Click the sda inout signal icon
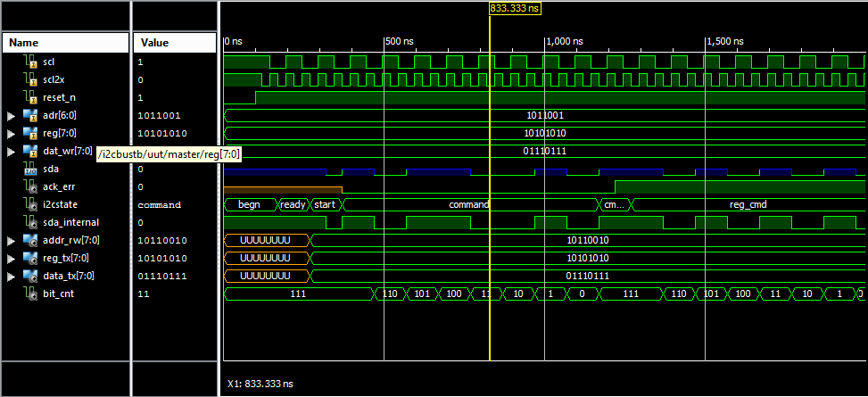Screen dimensions: 868x397 point(31,169)
